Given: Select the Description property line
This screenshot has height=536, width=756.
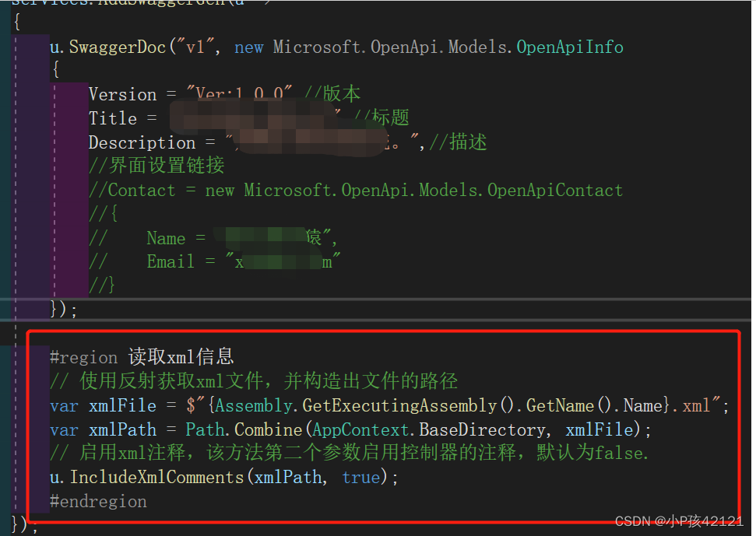Looking at the screenshot, I should click(x=142, y=142).
